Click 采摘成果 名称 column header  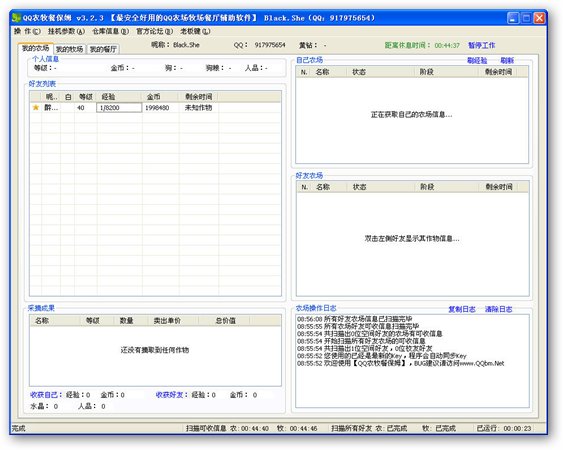click(55, 320)
